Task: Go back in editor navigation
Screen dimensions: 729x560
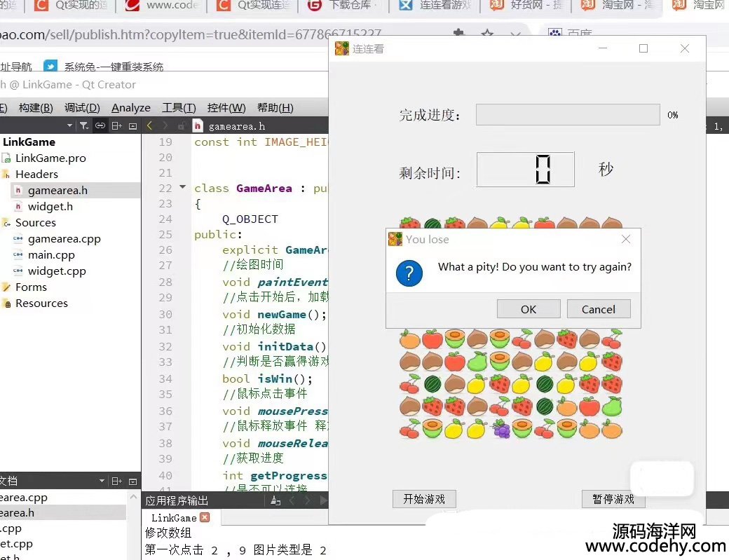Action: point(149,125)
